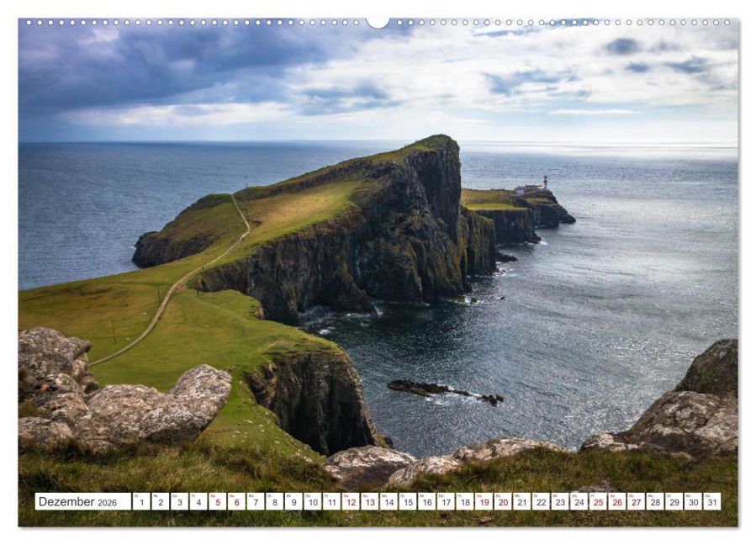Select day 24 date cell
Screen dimensions: 756x545
(579, 501)
